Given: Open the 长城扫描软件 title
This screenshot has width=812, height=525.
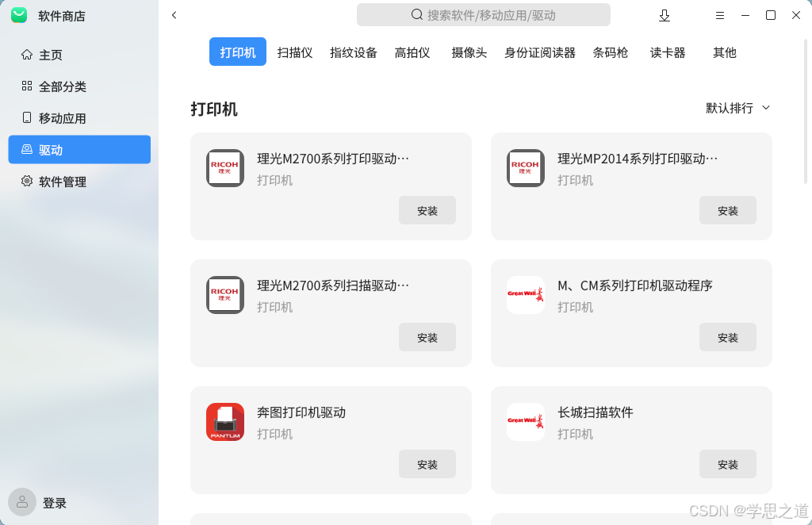Looking at the screenshot, I should (596, 412).
